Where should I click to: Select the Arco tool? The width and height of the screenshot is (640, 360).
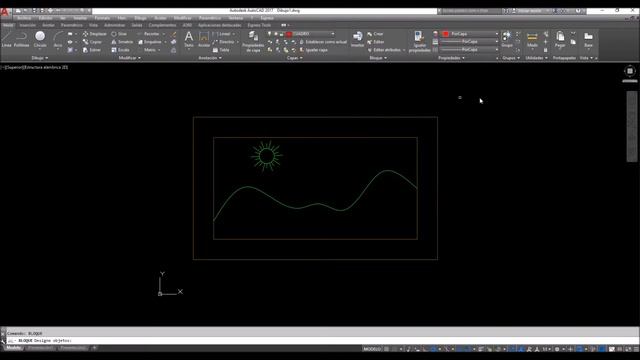coord(58,39)
